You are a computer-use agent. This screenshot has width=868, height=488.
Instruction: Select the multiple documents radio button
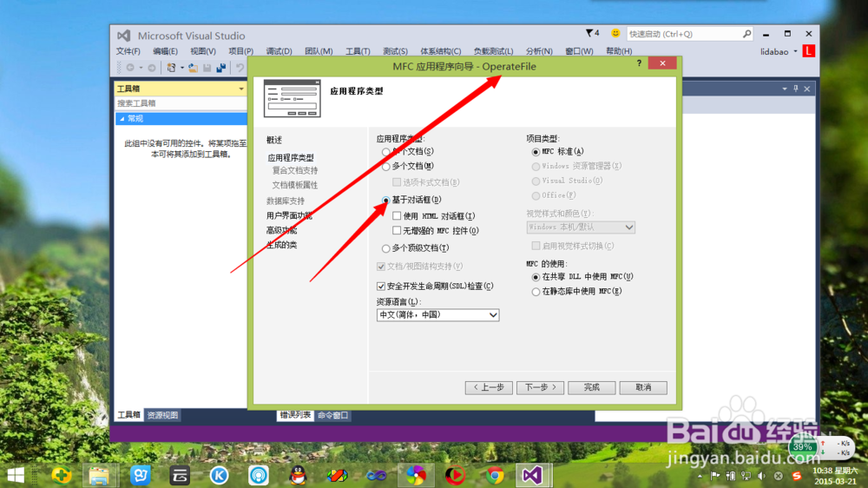point(386,166)
